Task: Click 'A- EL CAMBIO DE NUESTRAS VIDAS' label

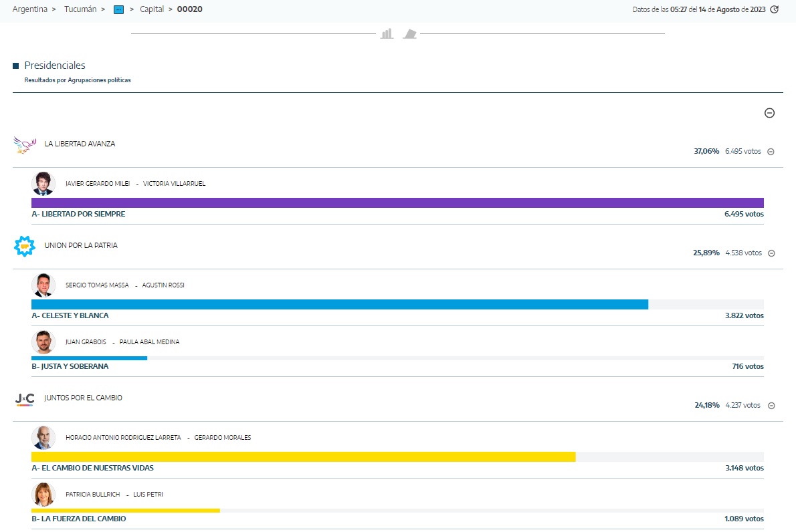Action: point(92,468)
